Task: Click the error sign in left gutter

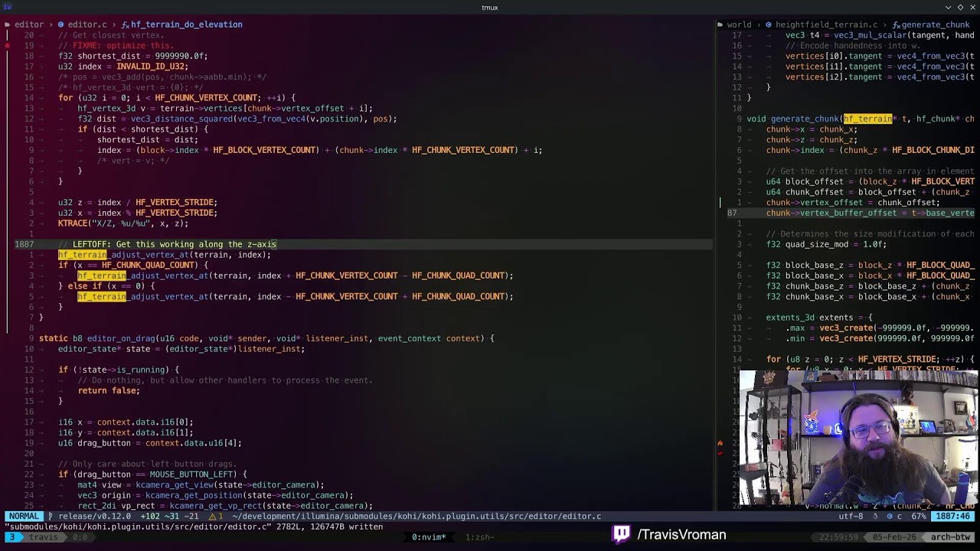Action: [7, 46]
